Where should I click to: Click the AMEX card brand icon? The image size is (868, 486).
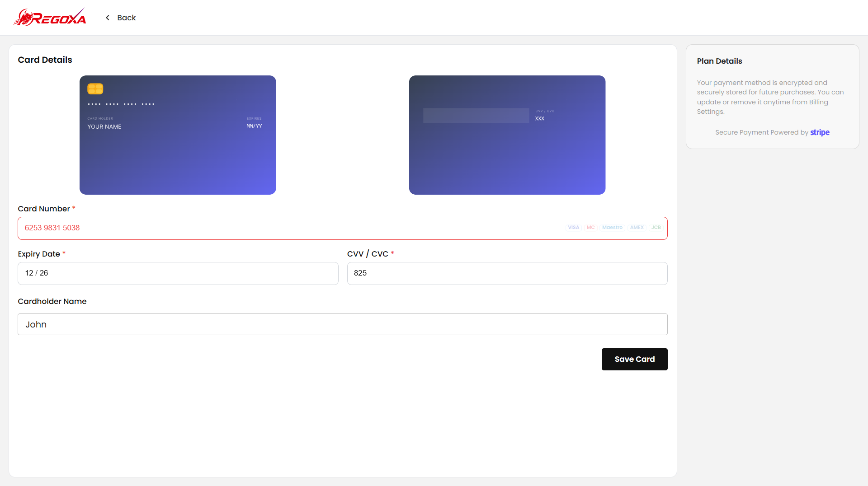pyautogui.click(x=637, y=228)
